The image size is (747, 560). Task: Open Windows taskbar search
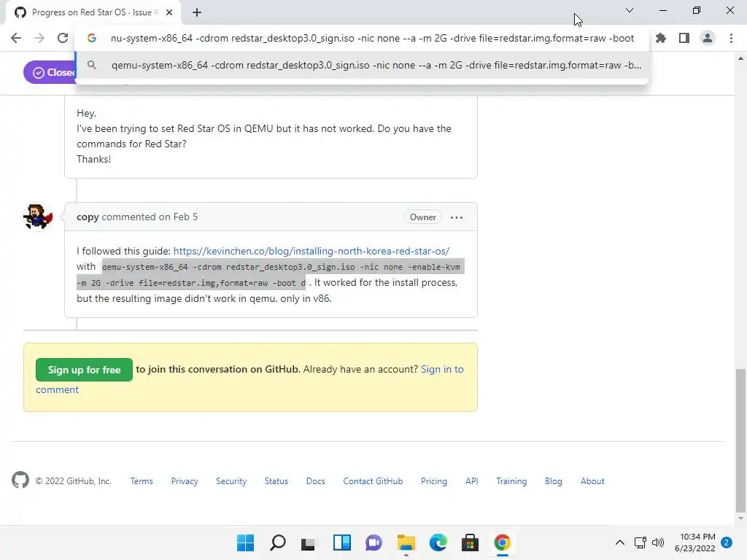pyautogui.click(x=278, y=542)
